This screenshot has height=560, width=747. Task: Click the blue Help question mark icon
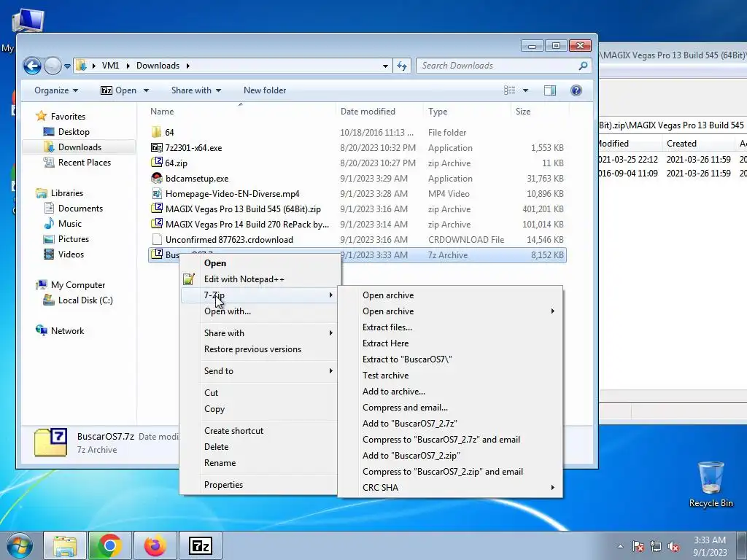coord(576,90)
